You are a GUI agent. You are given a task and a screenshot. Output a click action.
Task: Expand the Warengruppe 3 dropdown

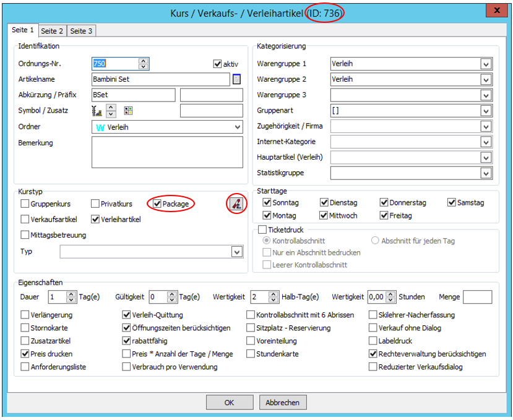point(486,95)
